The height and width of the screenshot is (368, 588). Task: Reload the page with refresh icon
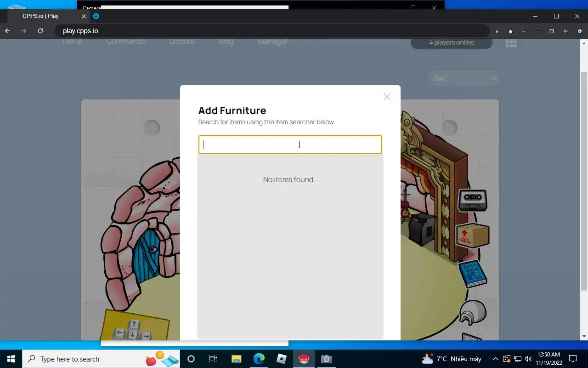coord(40,31)
